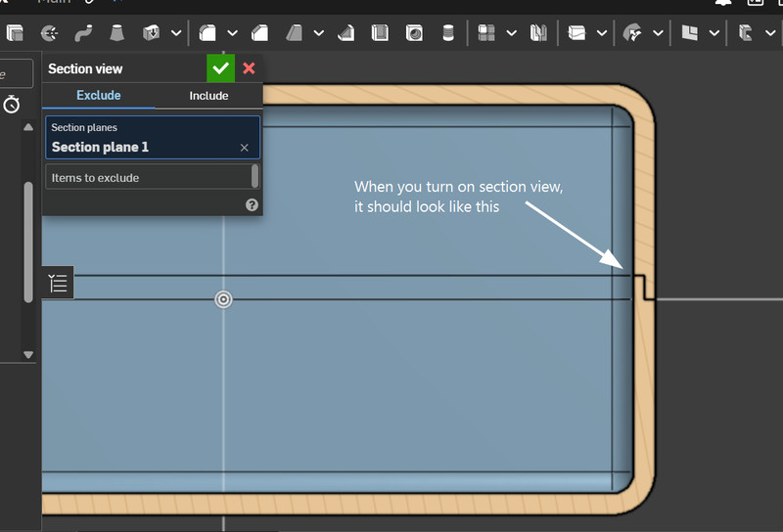Click the origin point in the canvas

click(x=223, y=299)
